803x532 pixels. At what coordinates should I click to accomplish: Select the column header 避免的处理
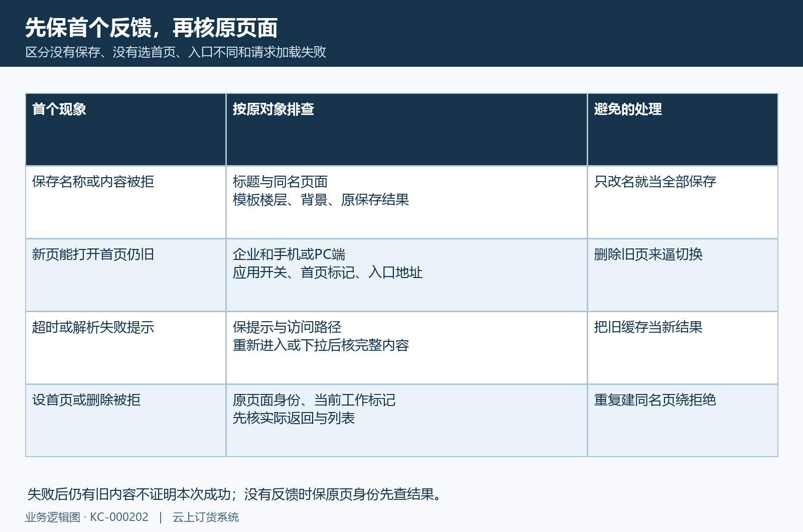click(x=683, y=129)
